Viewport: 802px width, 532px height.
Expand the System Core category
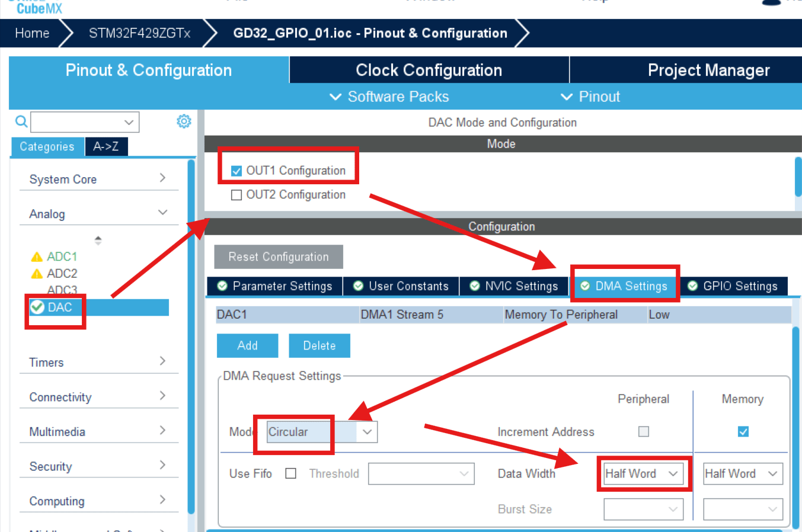pos(99,179)
